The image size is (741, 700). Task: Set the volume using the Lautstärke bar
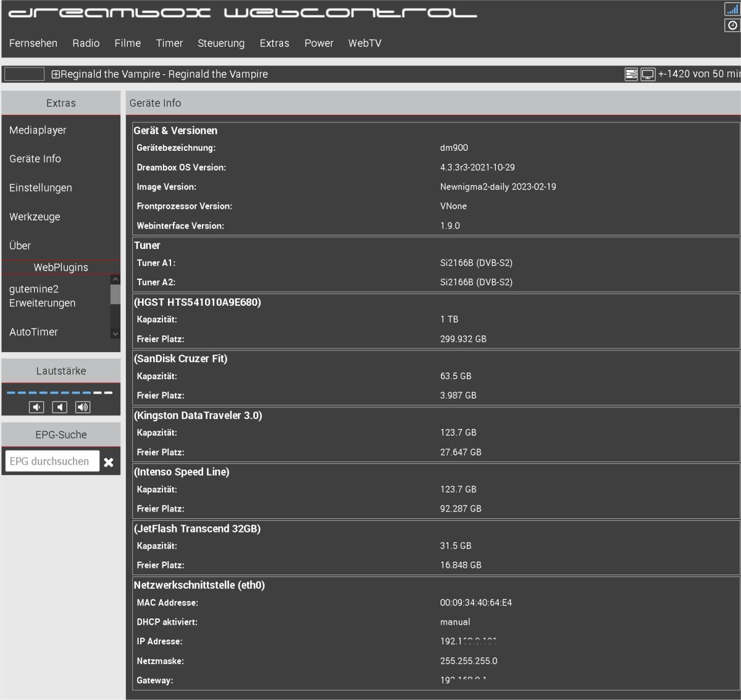[x=60, y=392]
